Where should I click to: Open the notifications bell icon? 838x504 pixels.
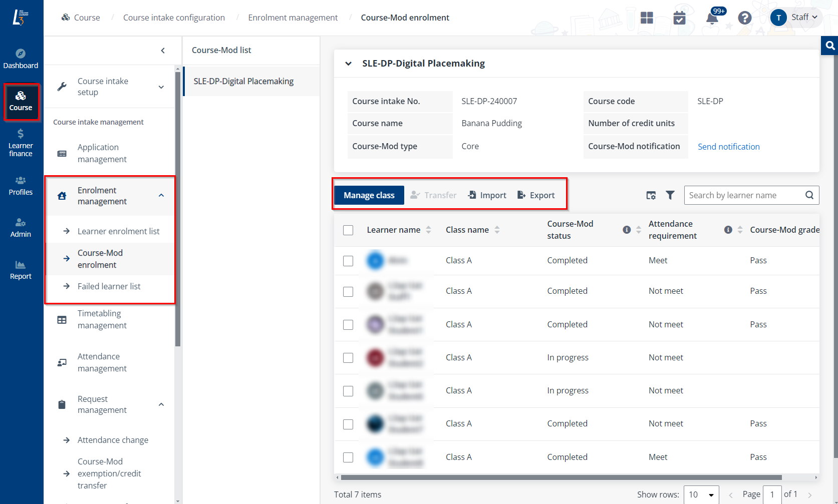(x=712, y=19)
